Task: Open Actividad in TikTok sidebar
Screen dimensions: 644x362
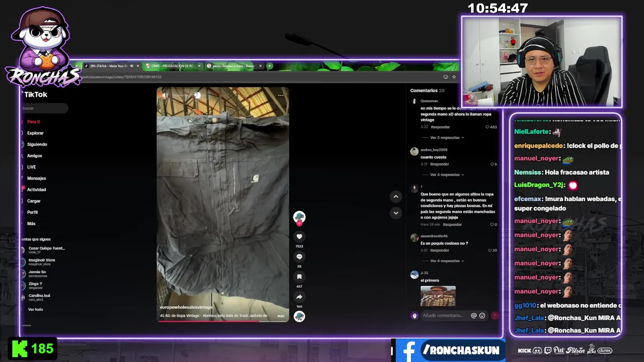Action: click(x=36, y=190)
